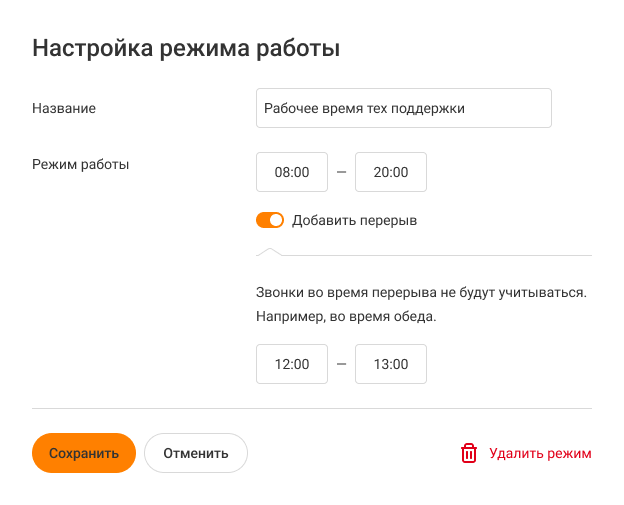Click the Режим работы field label

point(80,163)
